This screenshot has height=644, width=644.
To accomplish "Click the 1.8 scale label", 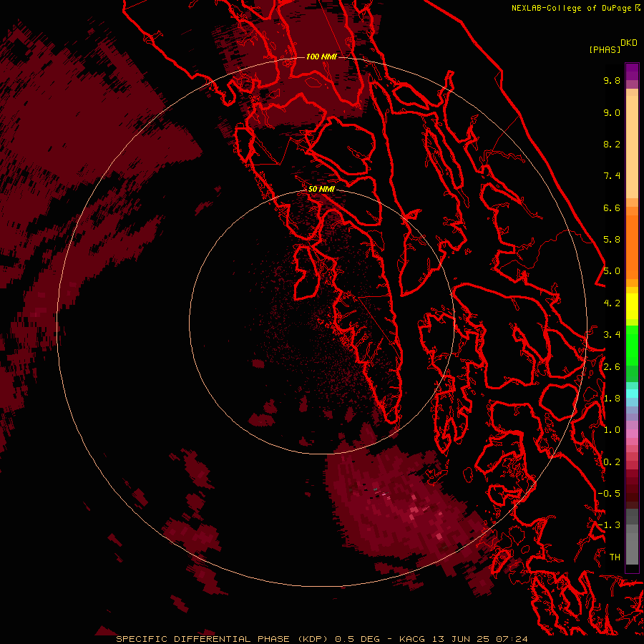I will click(612, 399).
